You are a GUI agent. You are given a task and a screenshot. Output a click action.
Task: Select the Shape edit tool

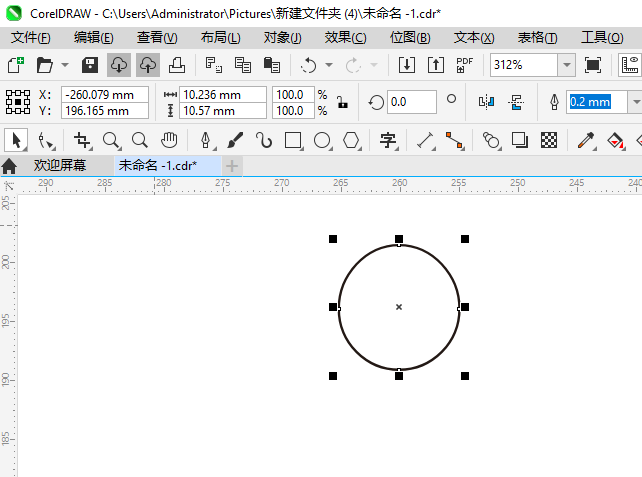45,140
